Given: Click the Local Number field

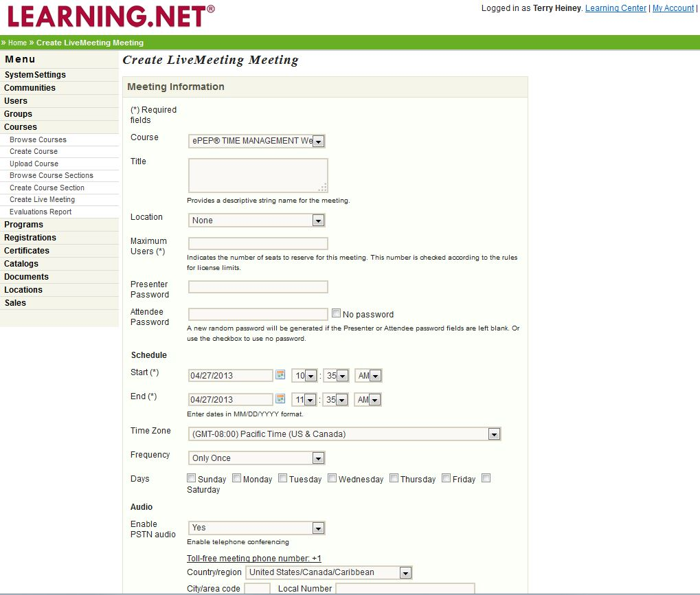Looking at the screenshot, I should coord(405,589).
